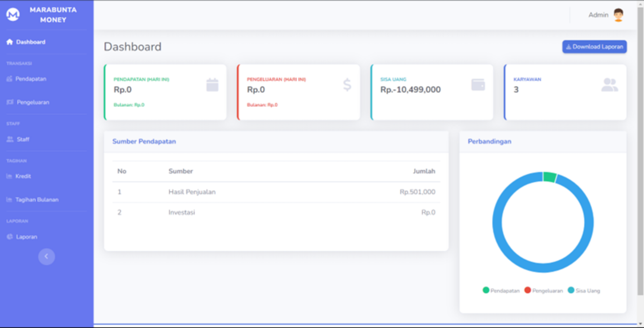
Task: Click the Staff people icon in sidebar
Action: (10, 139)
